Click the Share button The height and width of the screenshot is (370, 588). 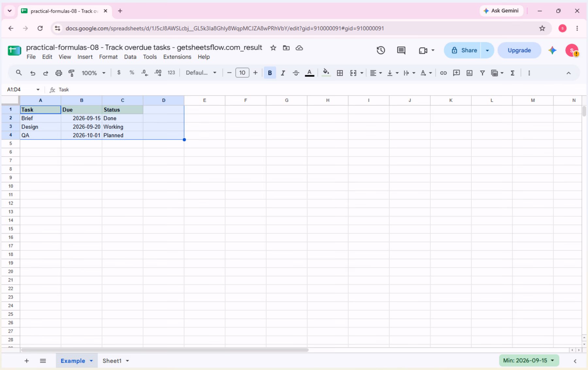tap(463, 50)
